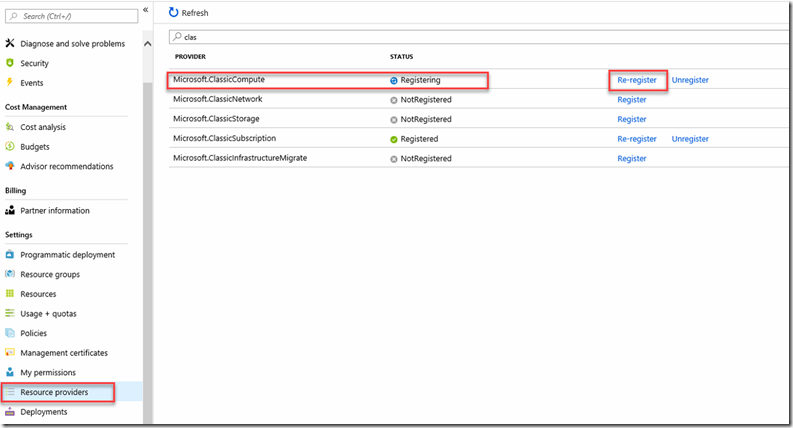793x428 pixels.
Task: Open the Security menu item
Action: coord(34,63)
